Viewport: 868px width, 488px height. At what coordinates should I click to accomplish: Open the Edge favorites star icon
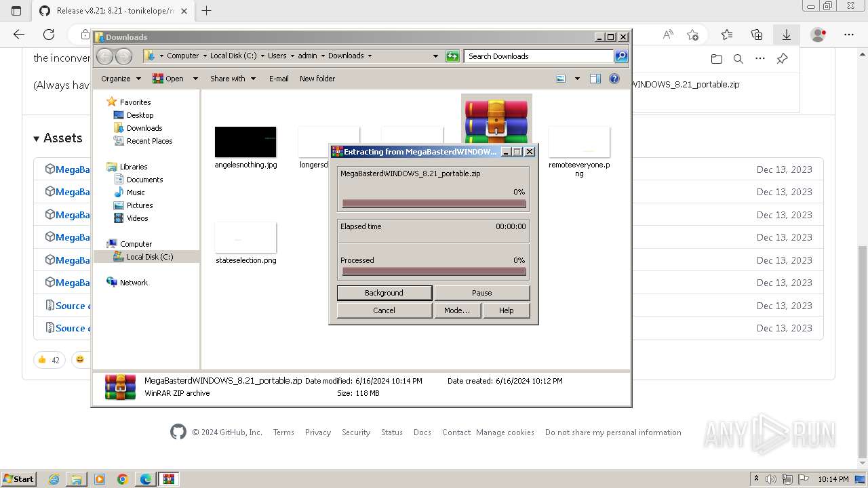click(x=727, y=35)
